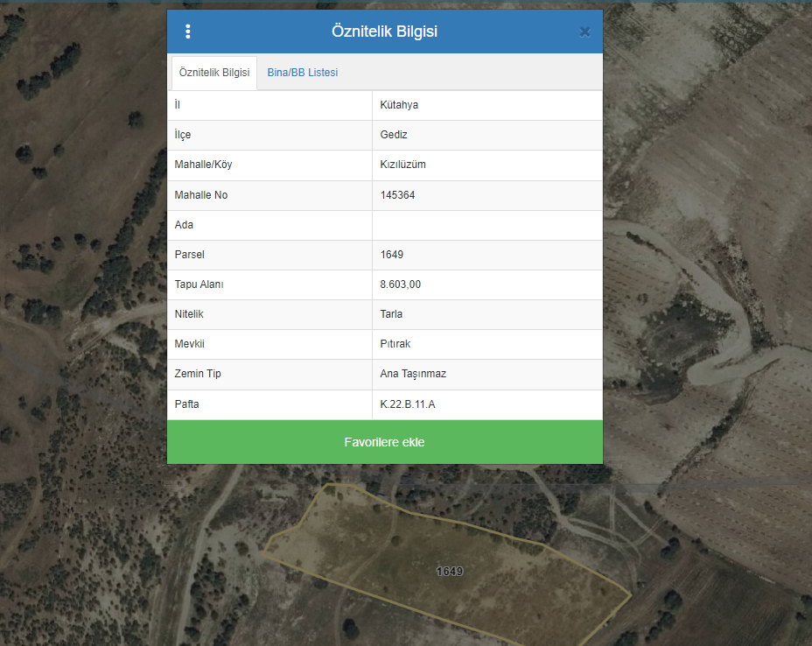Screen dimensions: 812x646
Task: Click the Kızılüzüm neighborhood value
Action: click(x=402, y=165)
